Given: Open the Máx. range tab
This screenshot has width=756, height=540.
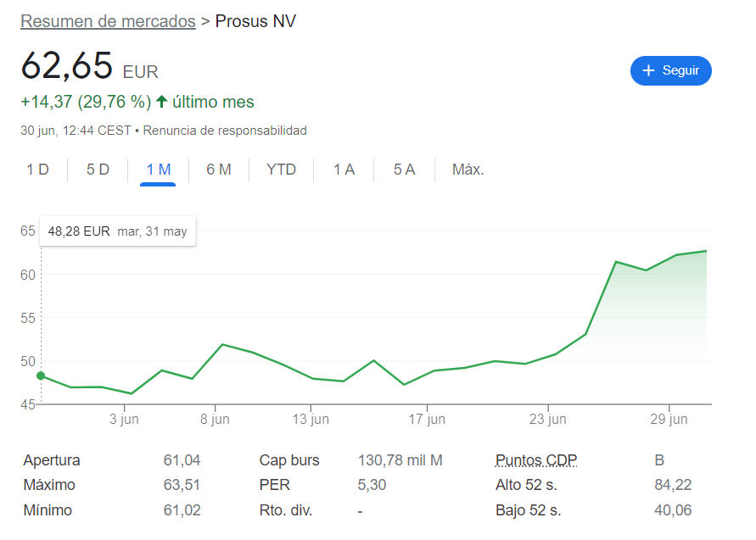Looking at the screenshot, I should [x=468, y=170].
